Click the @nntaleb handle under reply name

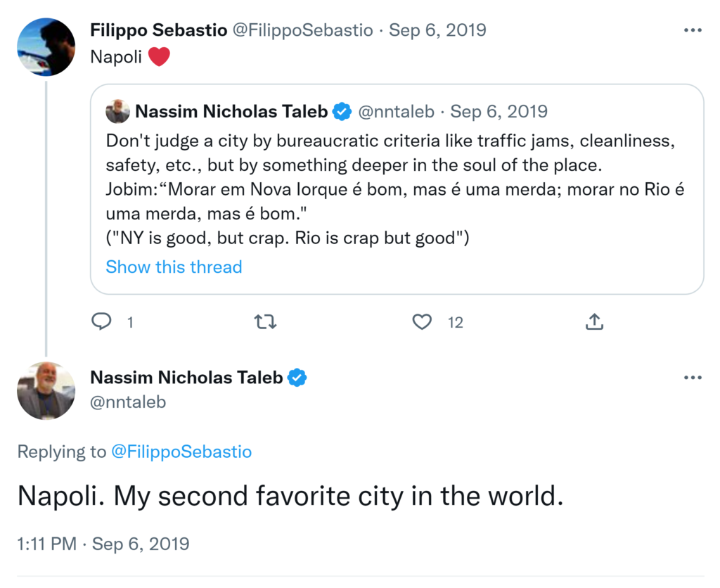click(128, 402)
